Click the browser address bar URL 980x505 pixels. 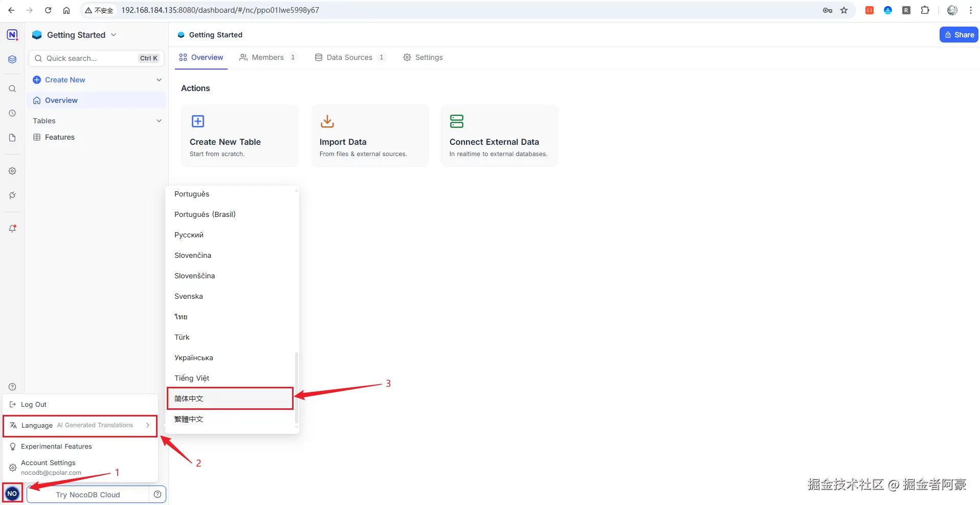(220, 10)
